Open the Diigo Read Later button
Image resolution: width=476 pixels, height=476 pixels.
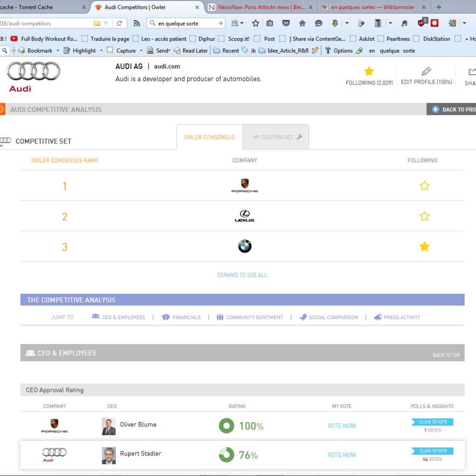[x=191, y=50]
